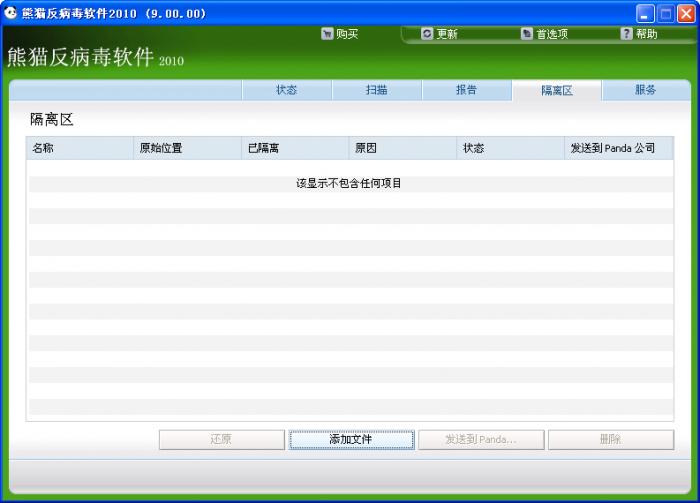Screen dimensions: 700x503
Task: Minimize the 熊猫反病毒软件 window
Action: pyautogui.click(x=645, y=14)
